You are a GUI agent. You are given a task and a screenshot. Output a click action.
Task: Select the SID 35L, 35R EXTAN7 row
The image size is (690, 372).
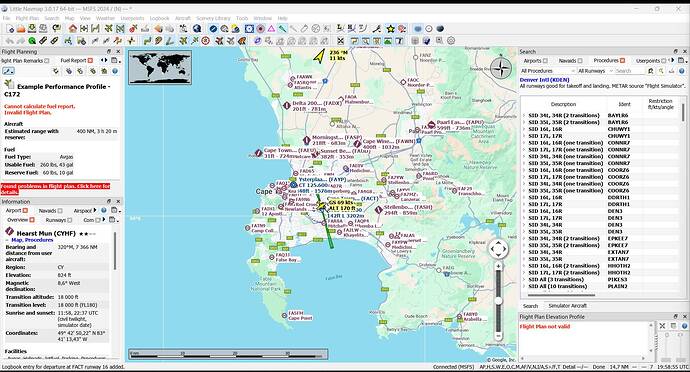click(601, 259)
